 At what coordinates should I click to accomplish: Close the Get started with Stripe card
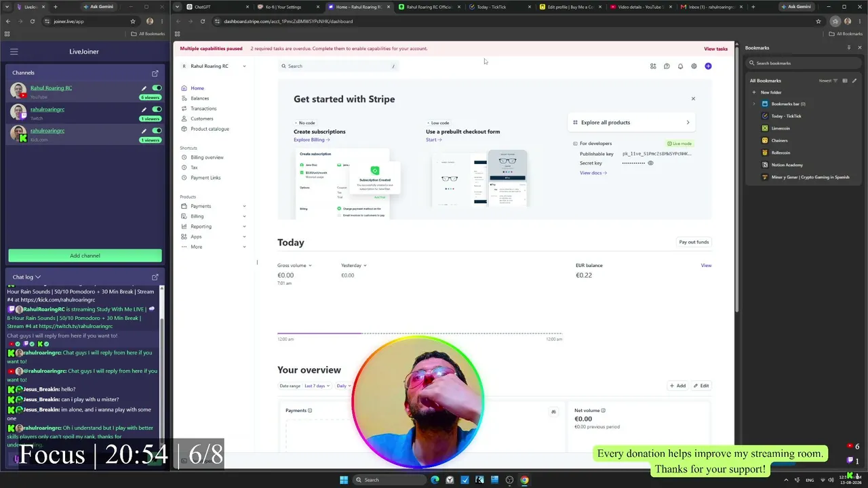(x=693, y=99)
